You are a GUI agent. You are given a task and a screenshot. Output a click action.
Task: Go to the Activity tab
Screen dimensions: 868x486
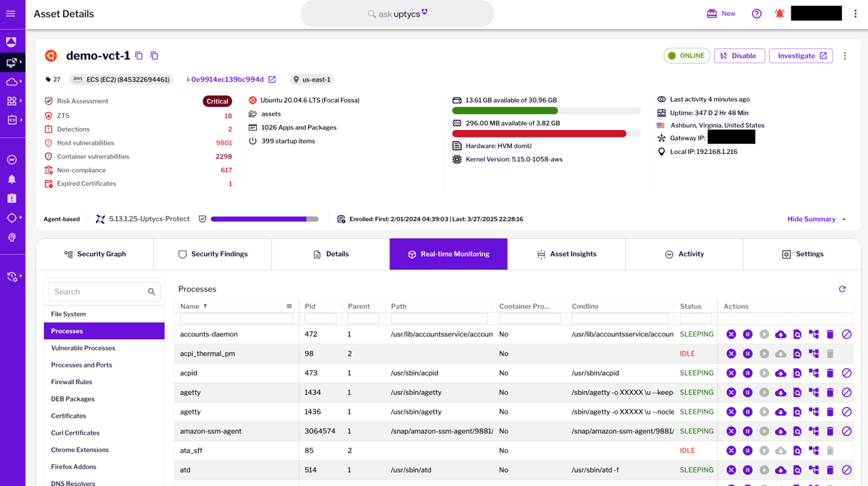[x=684, y=255]
